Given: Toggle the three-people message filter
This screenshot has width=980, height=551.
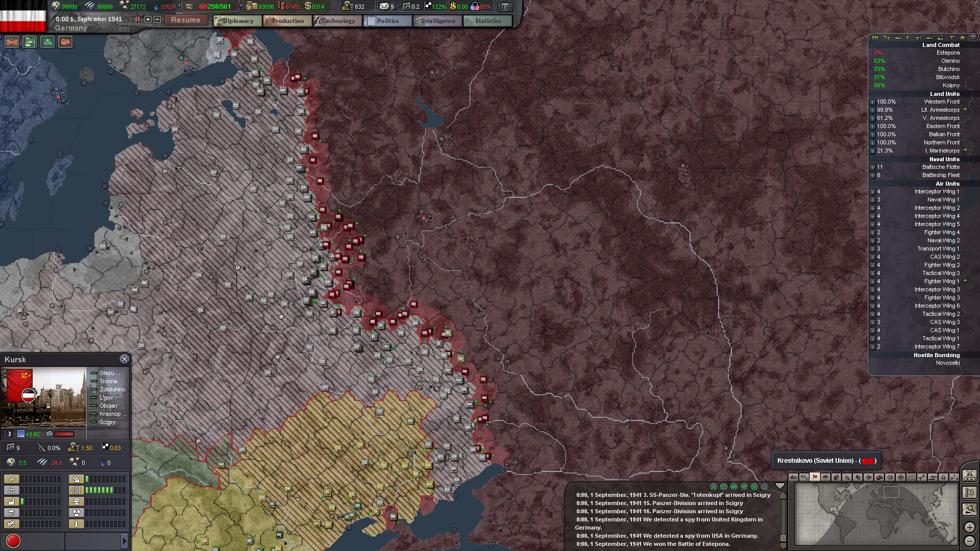Looking at the screenshot, I should click(x=734, y=487).
